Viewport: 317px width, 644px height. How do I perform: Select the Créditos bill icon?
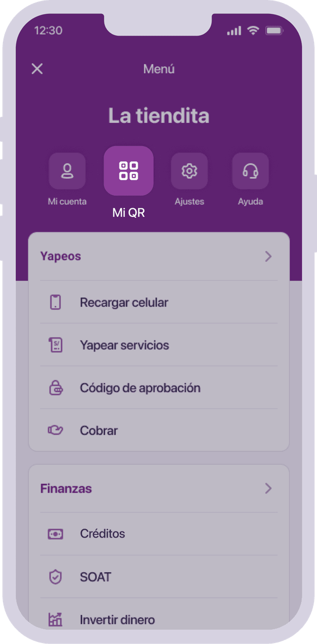coord(56,534)
